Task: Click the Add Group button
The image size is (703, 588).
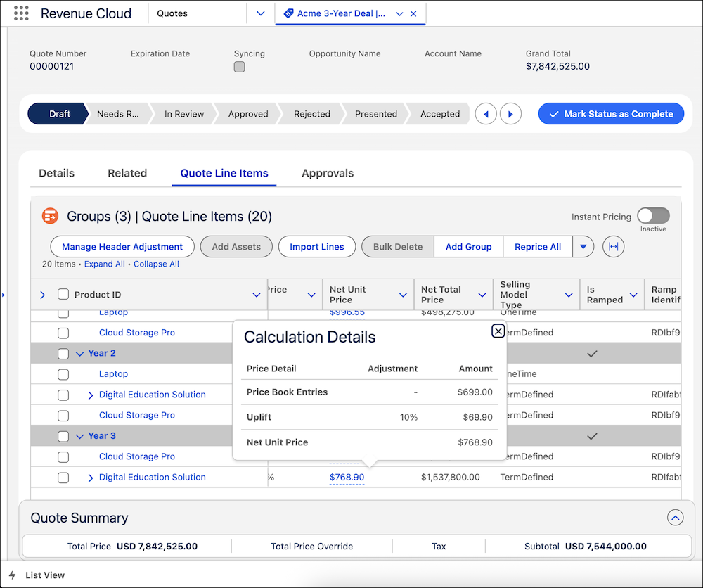Action: coord(468,247)
